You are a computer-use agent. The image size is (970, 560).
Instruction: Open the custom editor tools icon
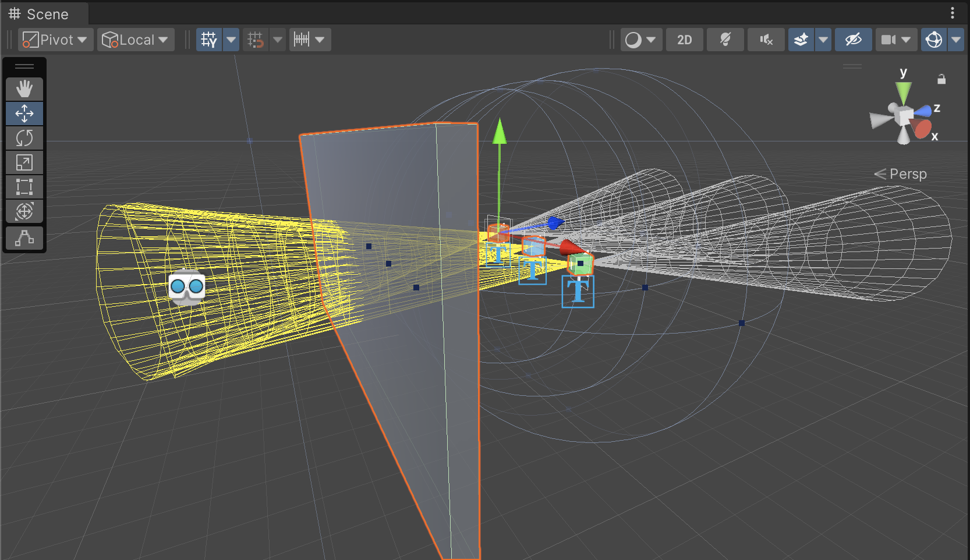click(x=24, y=238)
